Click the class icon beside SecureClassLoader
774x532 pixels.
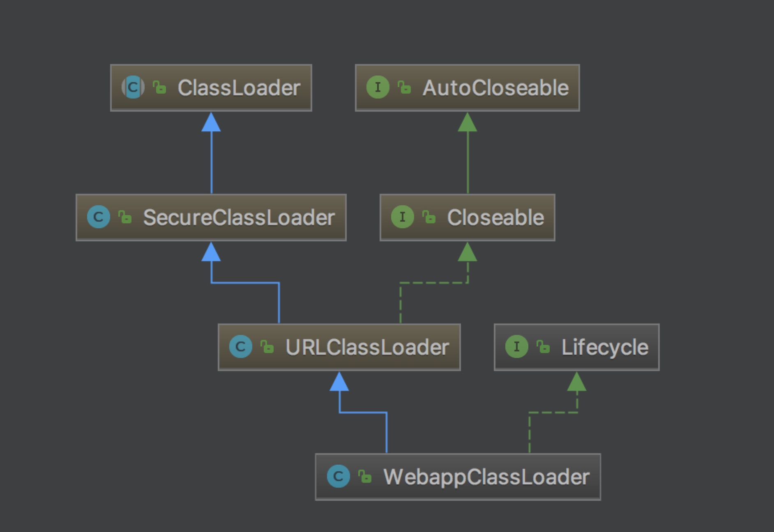[x=99, y=217]
